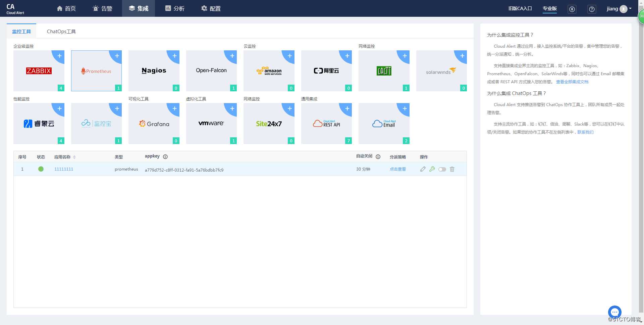Image resolution: width=644 pixels, height=325 pixels.
Task: Open the billing yen icon in header
Action: coord(572,9)
